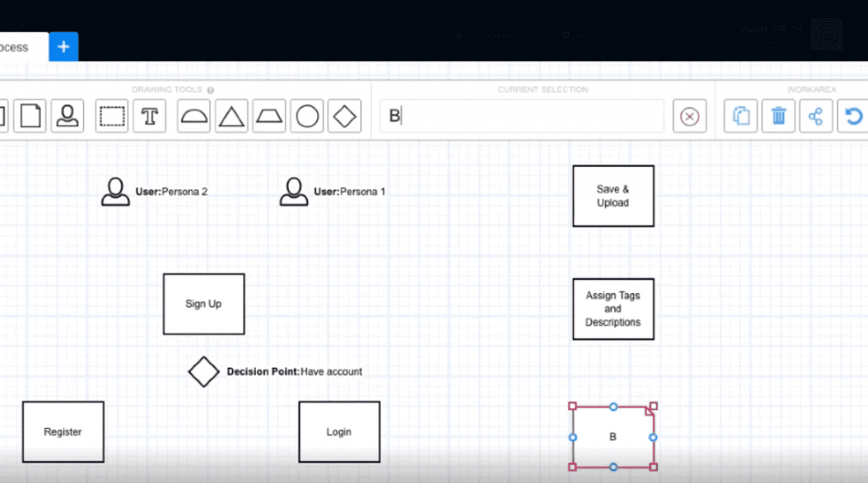This screenshot has width=868, height=483.
Task: Select the page/document shape tool
Action: [x=31, y=116]
